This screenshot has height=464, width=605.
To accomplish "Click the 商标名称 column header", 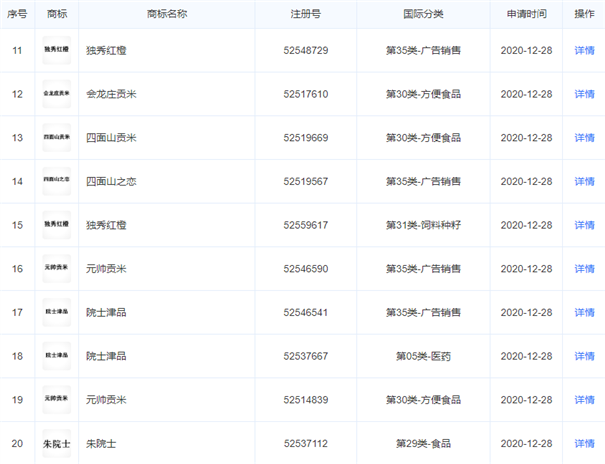I will (166, 14).
